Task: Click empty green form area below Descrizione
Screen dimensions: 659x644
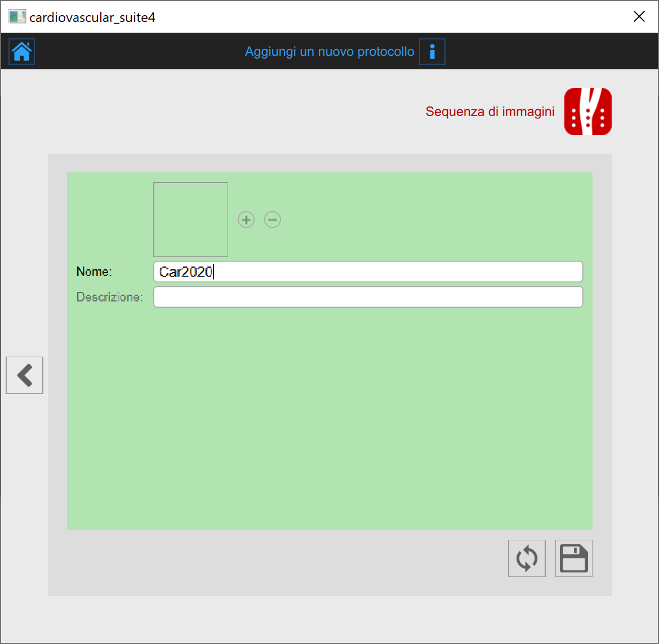Action: pos(329,417)
